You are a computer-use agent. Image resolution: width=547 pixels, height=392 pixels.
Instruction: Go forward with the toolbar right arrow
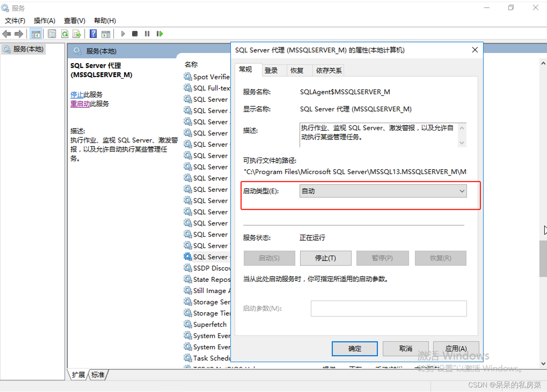pos(19,34)
